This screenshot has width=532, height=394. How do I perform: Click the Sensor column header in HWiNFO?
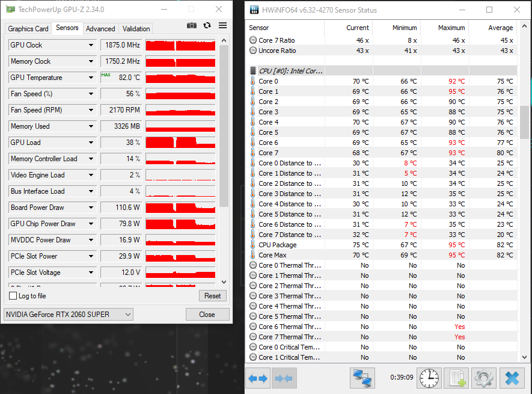click(x=285, y=28)
